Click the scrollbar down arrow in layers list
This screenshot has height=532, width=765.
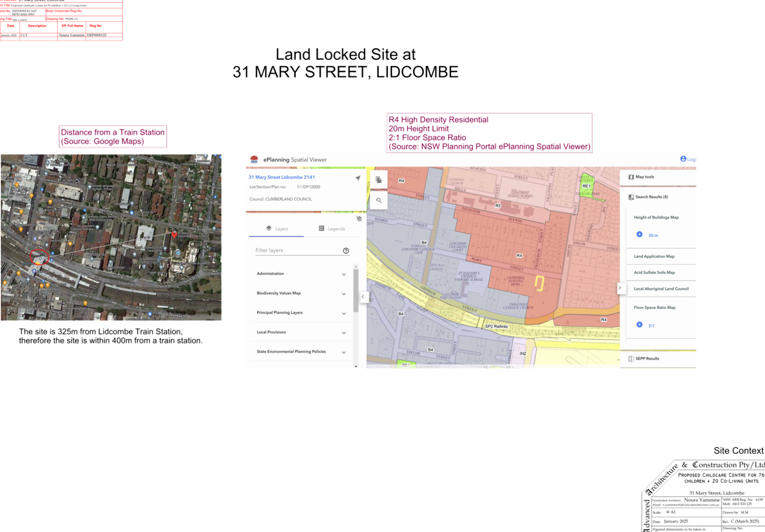click(355, 366)
